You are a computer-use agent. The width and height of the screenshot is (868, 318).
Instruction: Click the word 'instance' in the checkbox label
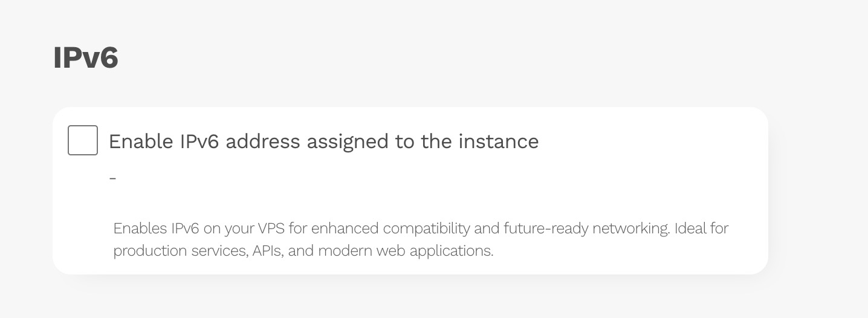pos(498,141)
